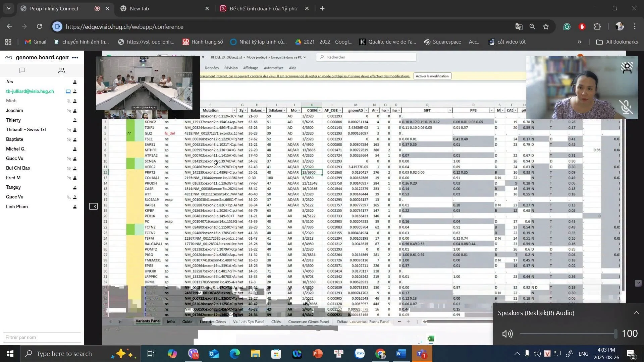The image size is (644, 362).
Task: Click the Google Translate icon in address bar
Action: click(519, 27)
